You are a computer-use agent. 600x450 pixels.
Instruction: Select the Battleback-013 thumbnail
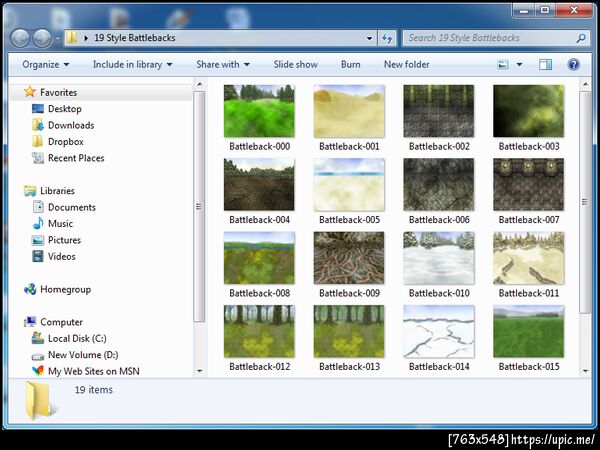coord(349,331)
